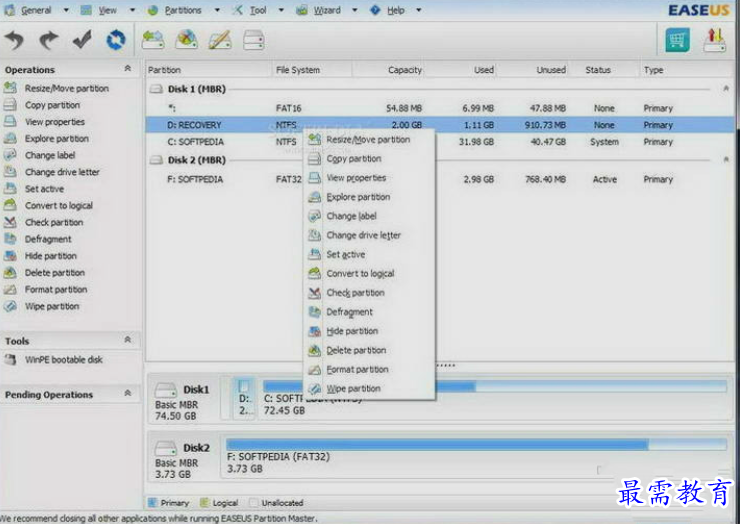
Task: Click the Format partition toolbar icon
Action: 220,40
